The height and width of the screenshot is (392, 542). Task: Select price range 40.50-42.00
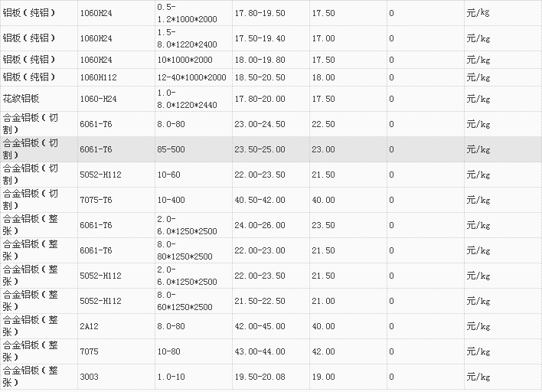260,200
